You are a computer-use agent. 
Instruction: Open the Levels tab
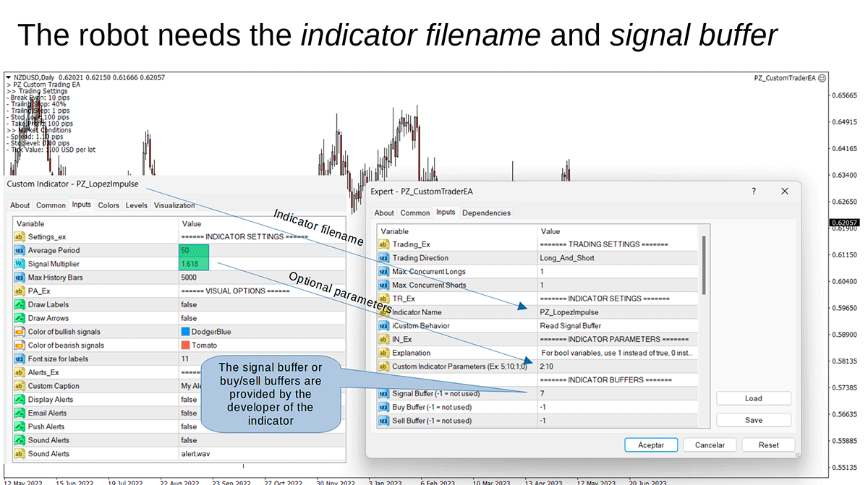point(137,205)
